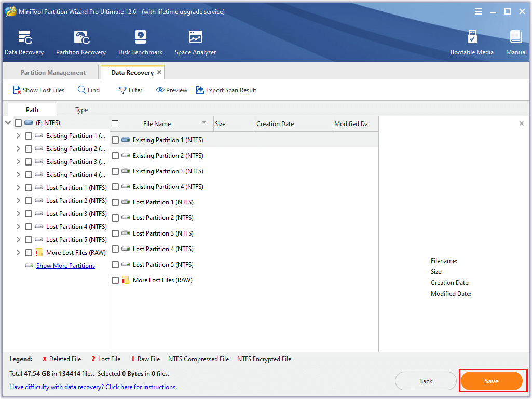Click Lost Partition 3 drive icon in file list
Screen dimensions: 532x399
coord(126,233)
